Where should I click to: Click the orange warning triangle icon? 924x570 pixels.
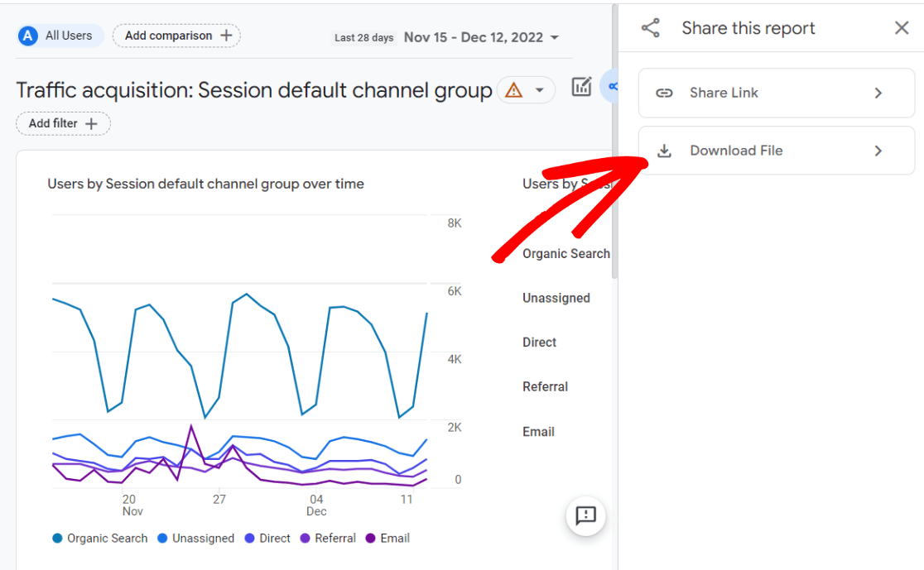[x=514, y=90]
